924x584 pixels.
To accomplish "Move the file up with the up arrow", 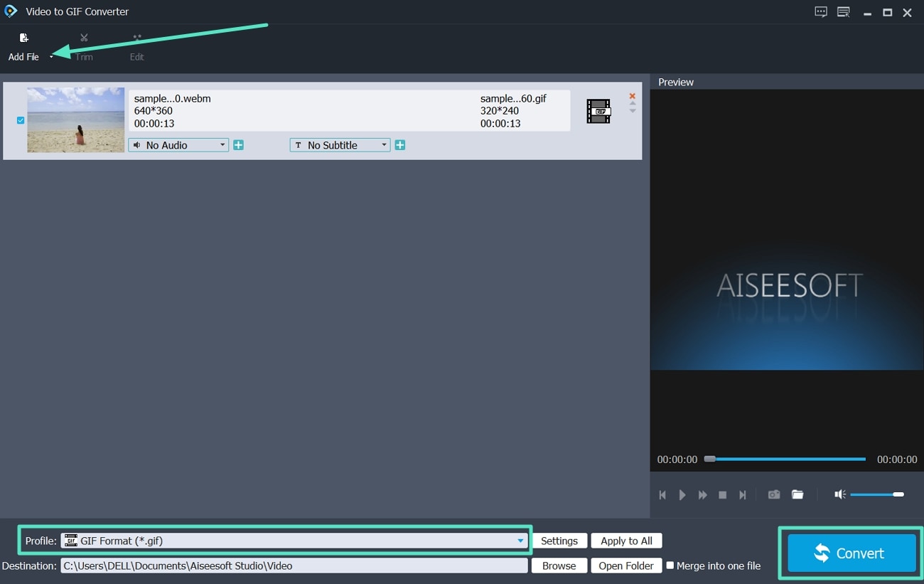I will (632, 104).
